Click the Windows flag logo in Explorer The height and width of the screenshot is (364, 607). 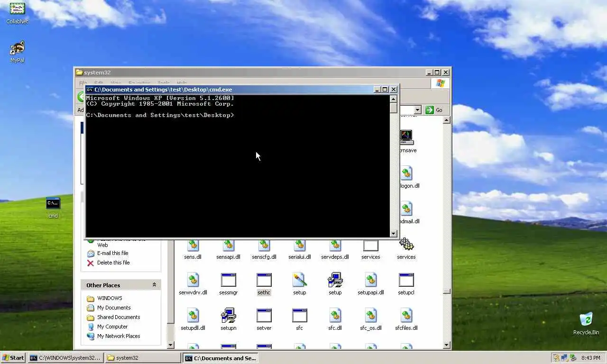coord(440,83)
